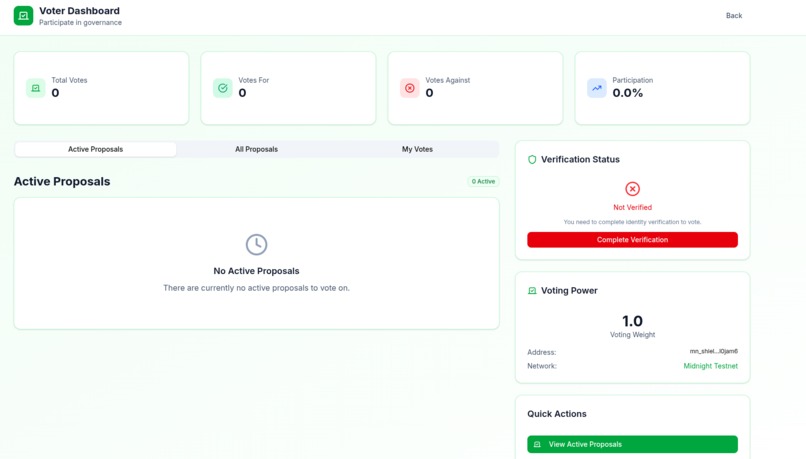Image resolution: width=806 pixels, height=459 pixels.
Task: Open the My Votes tab
Action: pyautogui.click(x=417, y=149)
